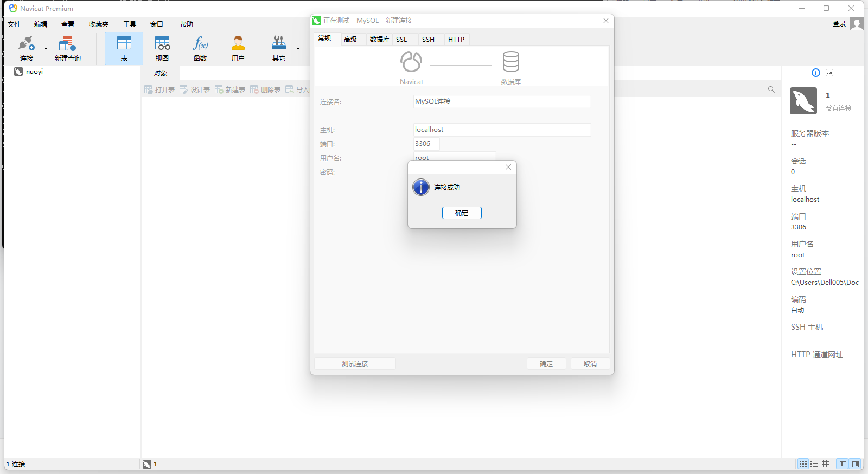Click the MySQL dolphin connection thumbnail
Viewport: 868px width, 474px height.
[x=803, y=101]
